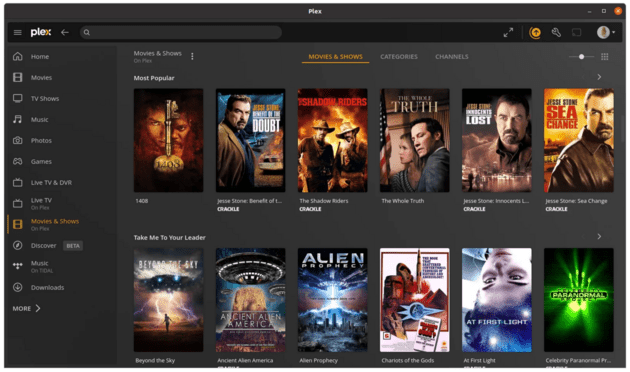The height and width of the screenshot is (372, 630).
Task: Open The Whole Truth poster
Action: [x=415, y=140]
